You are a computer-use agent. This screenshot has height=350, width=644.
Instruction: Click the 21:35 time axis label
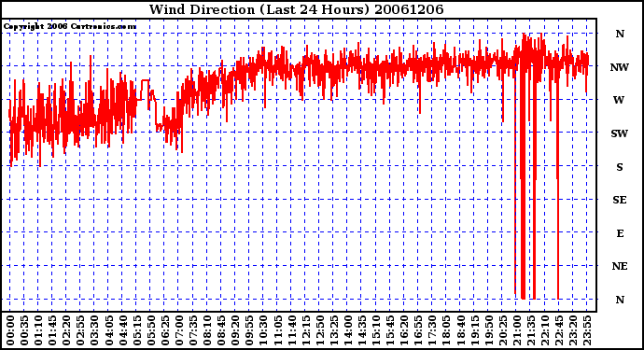530,330
